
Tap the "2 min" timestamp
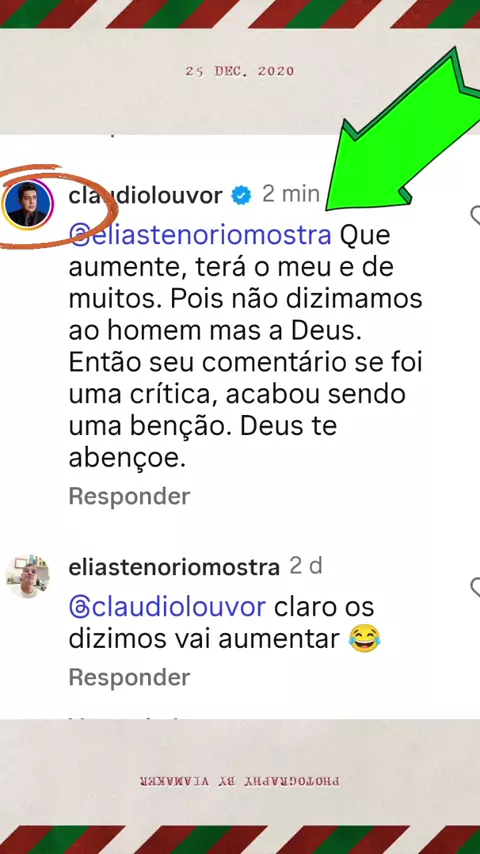coord(290,194)
